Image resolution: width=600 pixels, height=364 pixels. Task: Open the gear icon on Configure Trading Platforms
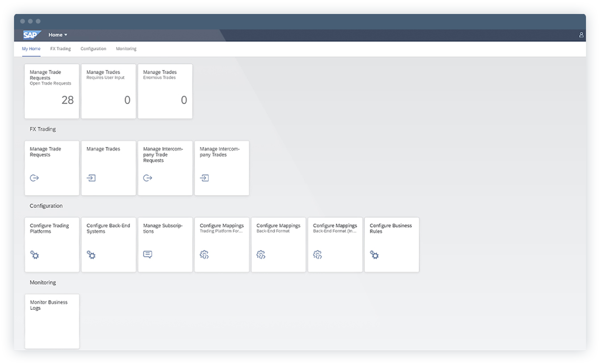pyautogui.click(x=34, y=255)
